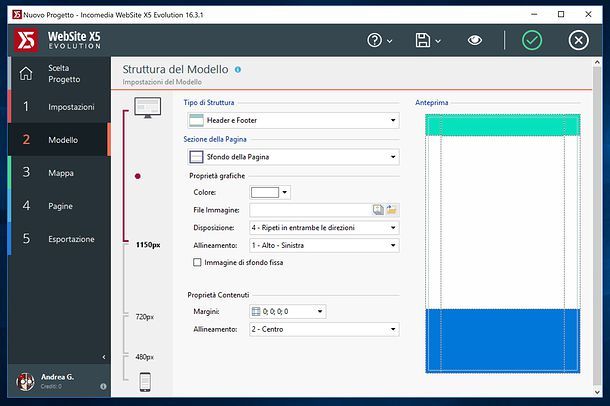This screenshot has height=406, width=610.
Task: Click the white page content area in preview
Action: click(x=503, y=222)
